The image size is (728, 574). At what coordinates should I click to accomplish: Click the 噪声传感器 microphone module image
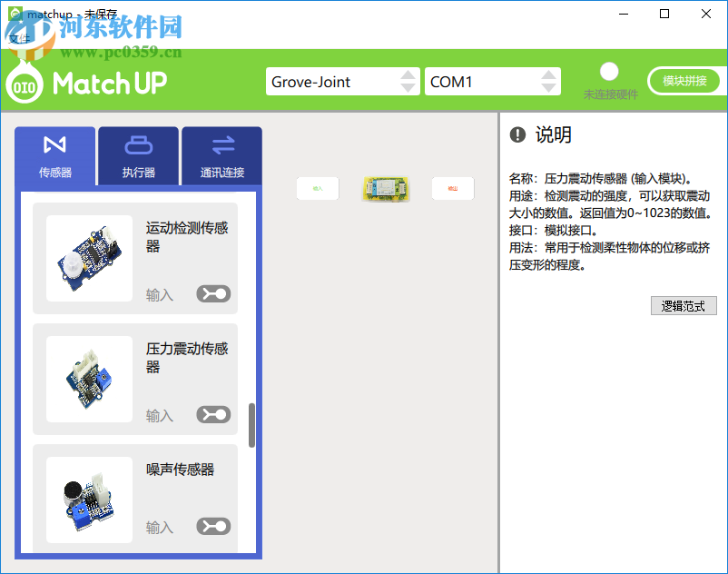[x=89, y=498]
